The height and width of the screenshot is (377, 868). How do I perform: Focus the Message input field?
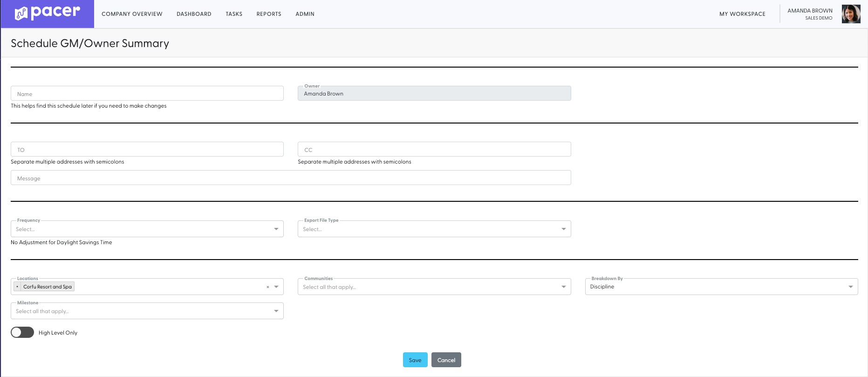[291, 178]
